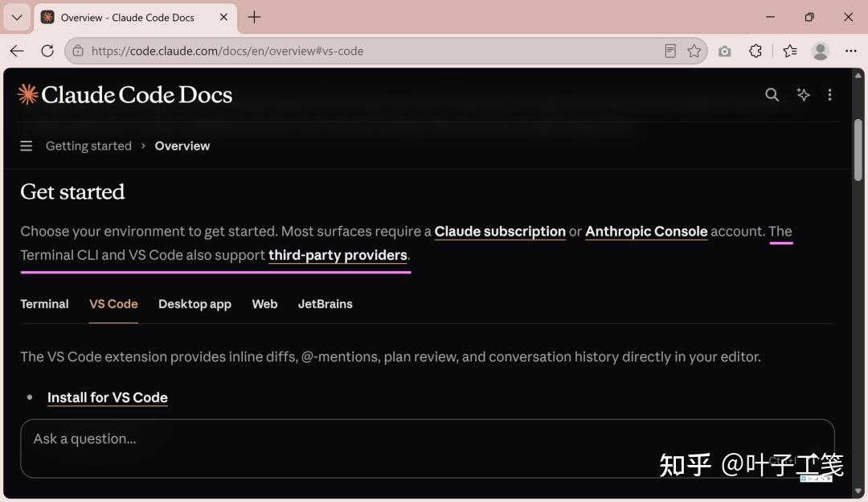Click the Getting started breadcrumb
Viewport: 868px width, 502px height.
[x=88, y=146]
